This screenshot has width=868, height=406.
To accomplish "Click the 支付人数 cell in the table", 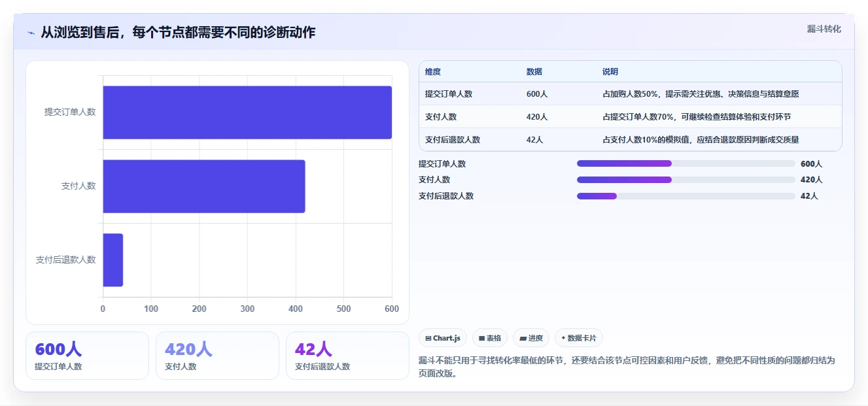I will pyautogui.click(x=441, y=117).
